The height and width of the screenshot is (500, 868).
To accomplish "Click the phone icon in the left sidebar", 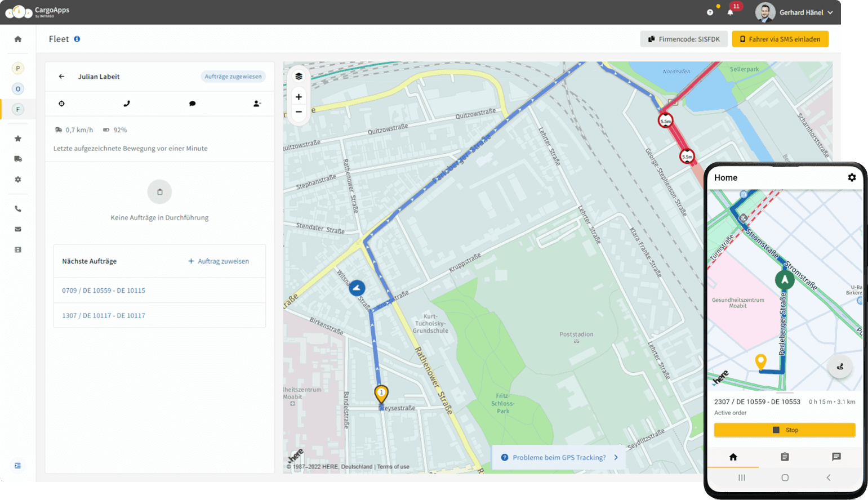I will point(17,208).
